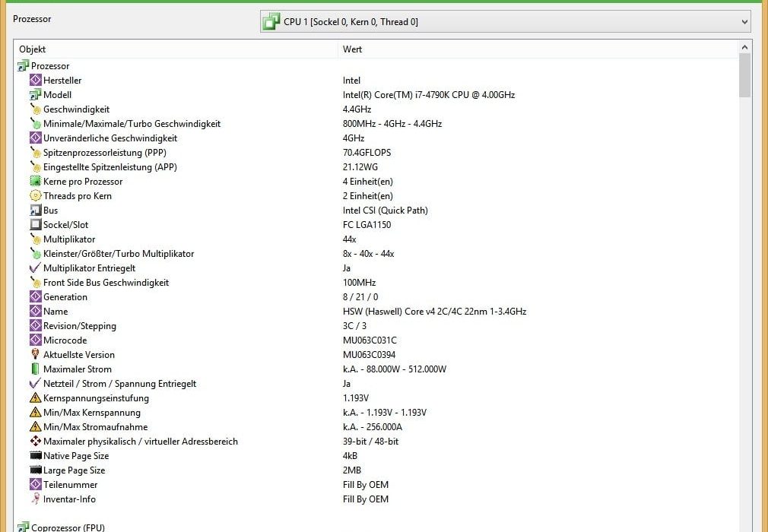Click icon beside Front Side Bus Geschwindigkeit
This screenshot has width=768, height=532.
pos(35,282)
